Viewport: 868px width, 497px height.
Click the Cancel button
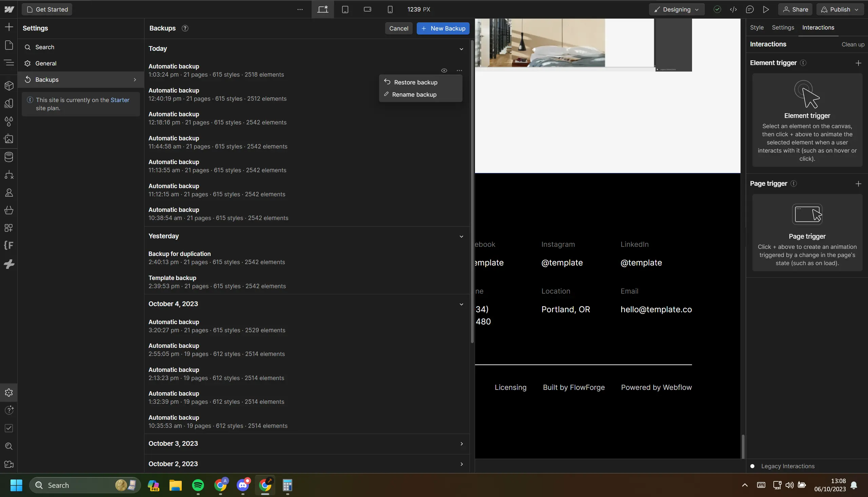(x=399, y=28)
